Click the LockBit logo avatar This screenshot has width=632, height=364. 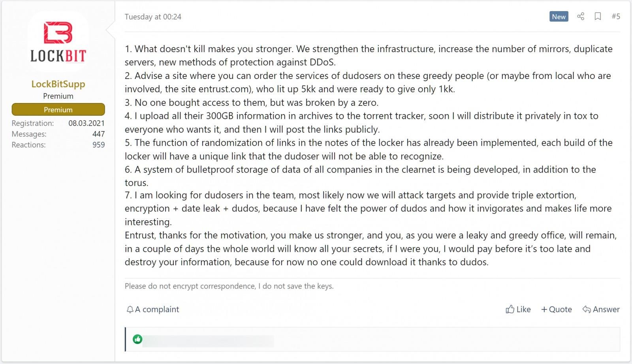pyautogui.click(x=58, y=41)
